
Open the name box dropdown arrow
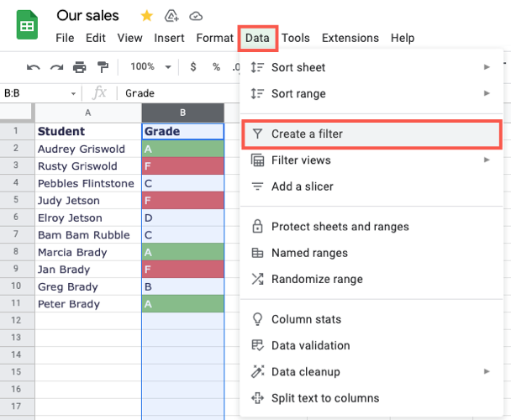[x=73, y=93]
